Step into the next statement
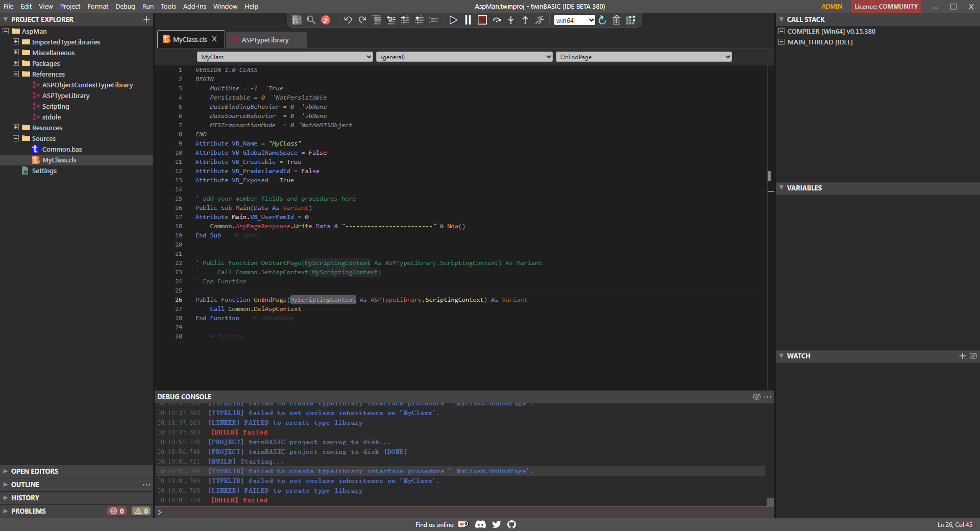This screenshot has height=531, width=980. 510,20
